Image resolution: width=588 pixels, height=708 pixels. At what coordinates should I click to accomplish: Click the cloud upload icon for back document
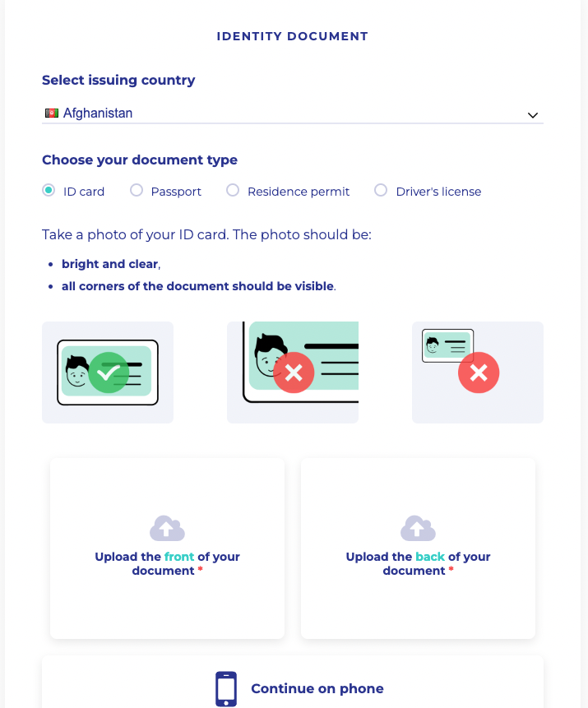coord(418,526)
